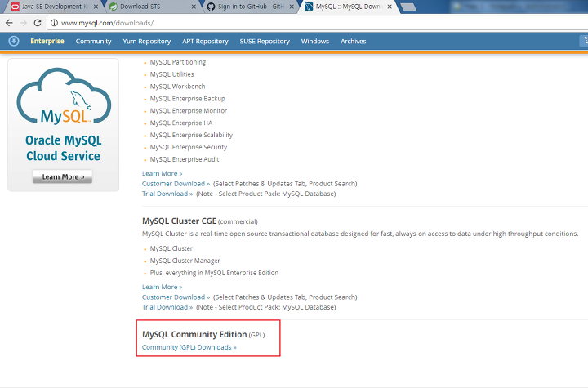Viewport: 588px width, 388px height.
Task: Click Customer Download link under Enterprise list
Action: [176, 184]
